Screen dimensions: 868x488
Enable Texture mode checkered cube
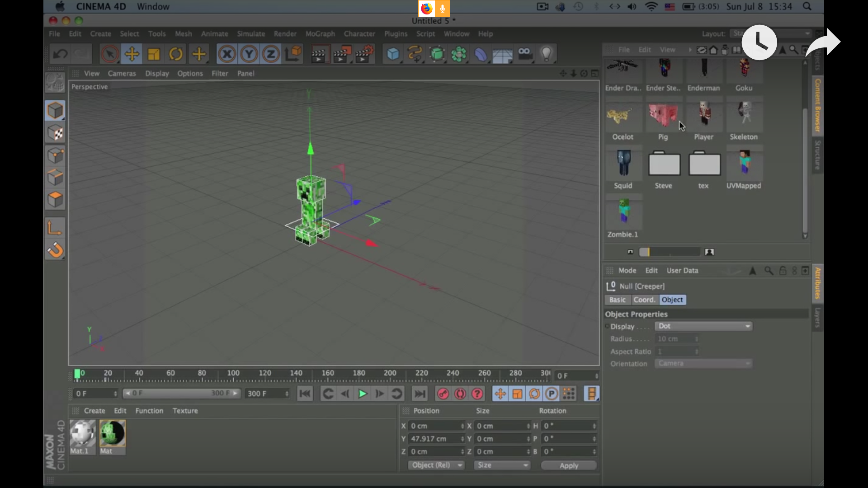55,133
